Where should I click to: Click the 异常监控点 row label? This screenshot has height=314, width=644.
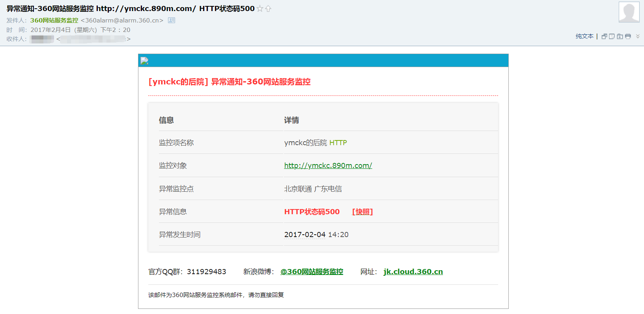coord(176,189)
